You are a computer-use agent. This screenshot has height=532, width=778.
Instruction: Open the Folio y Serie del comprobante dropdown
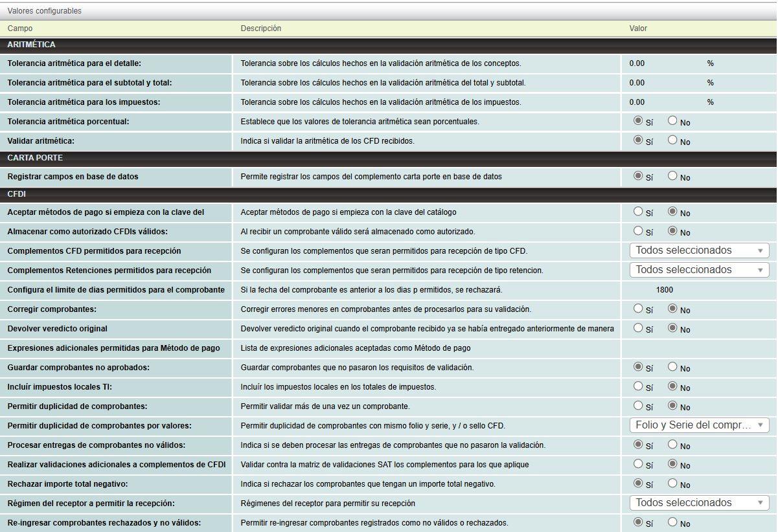point(699,425)
